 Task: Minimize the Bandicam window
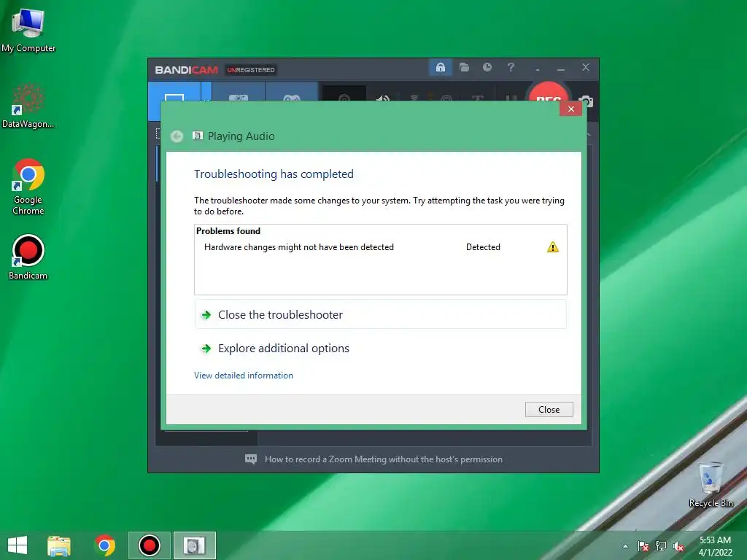coord(561,69)
